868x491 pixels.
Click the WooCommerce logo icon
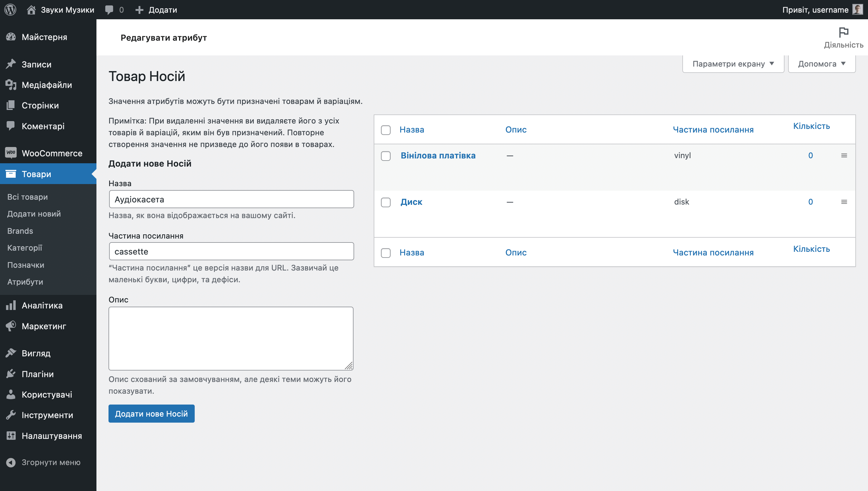(11, 153)
